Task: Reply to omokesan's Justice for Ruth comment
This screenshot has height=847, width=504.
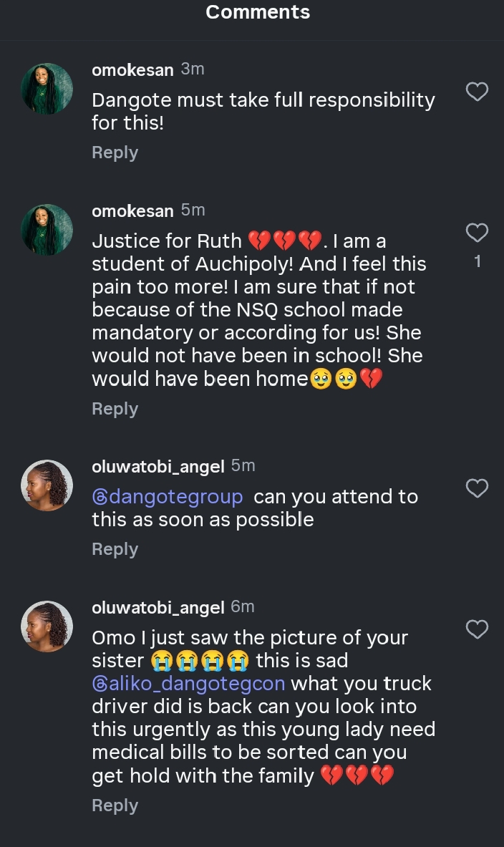Action: click(x=115, y=409)
